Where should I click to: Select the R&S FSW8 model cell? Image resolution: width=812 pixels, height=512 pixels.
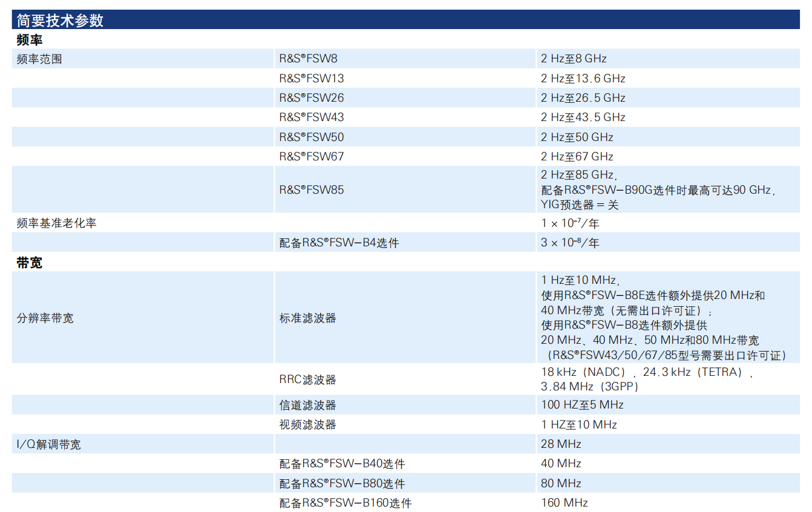(308, 59)
